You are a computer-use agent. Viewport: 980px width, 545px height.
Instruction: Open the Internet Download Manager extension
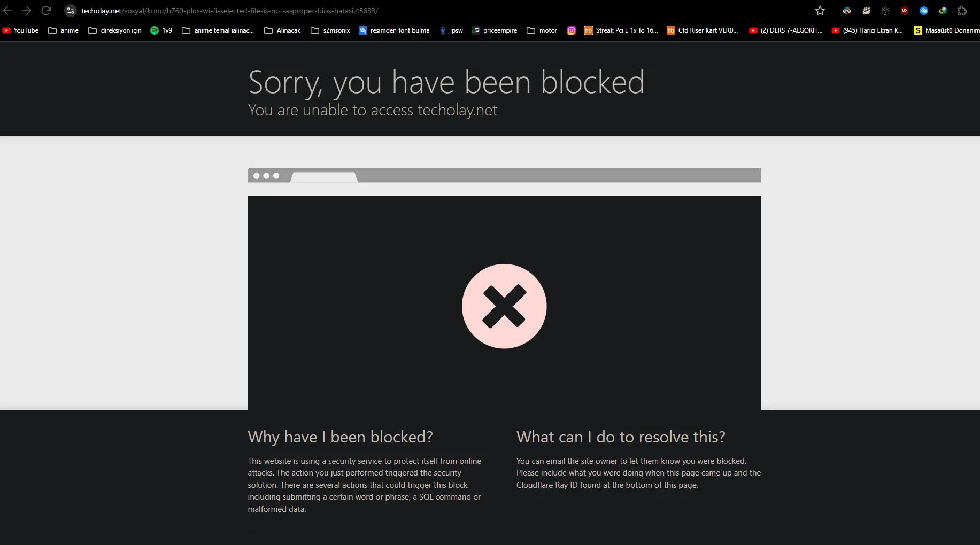coord(943,11)
